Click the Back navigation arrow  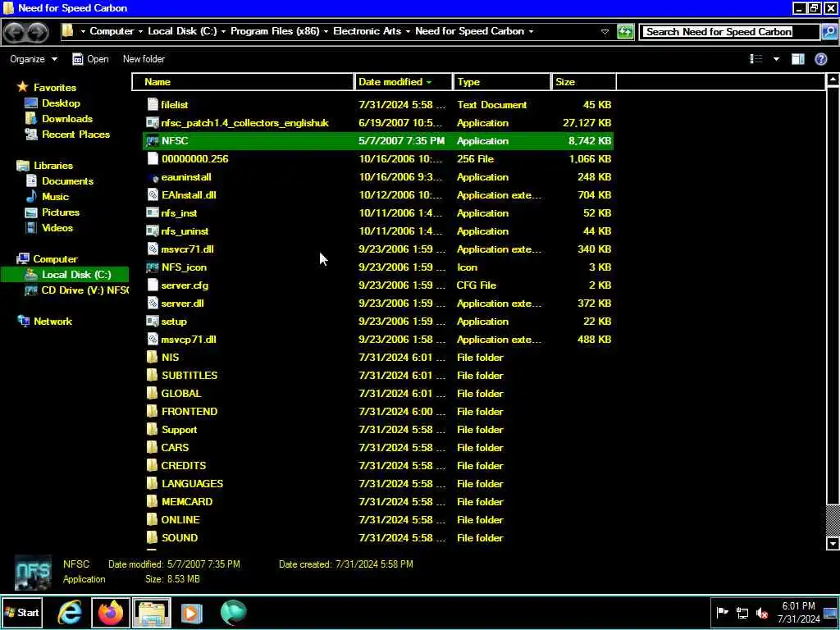pos(15,32)
